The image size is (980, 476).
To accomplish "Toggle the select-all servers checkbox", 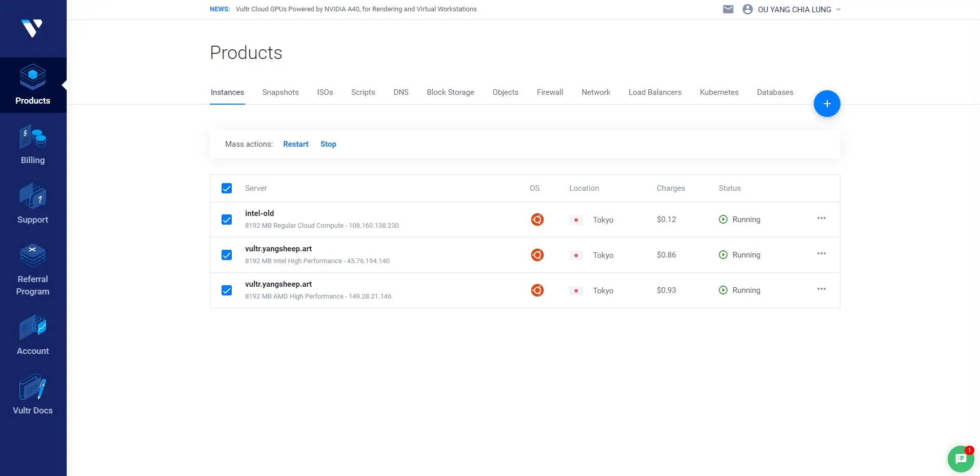I will point(227,188).
